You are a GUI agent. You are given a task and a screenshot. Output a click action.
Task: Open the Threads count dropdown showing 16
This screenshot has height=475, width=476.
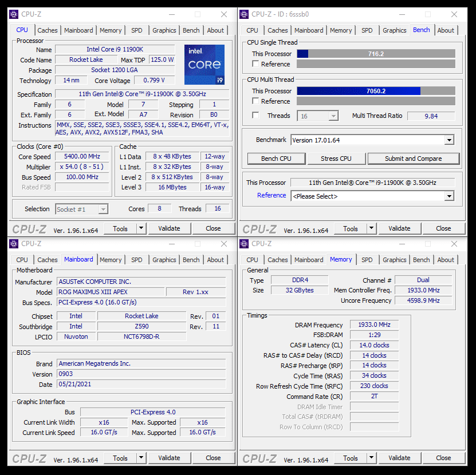[x=317, y=116]
